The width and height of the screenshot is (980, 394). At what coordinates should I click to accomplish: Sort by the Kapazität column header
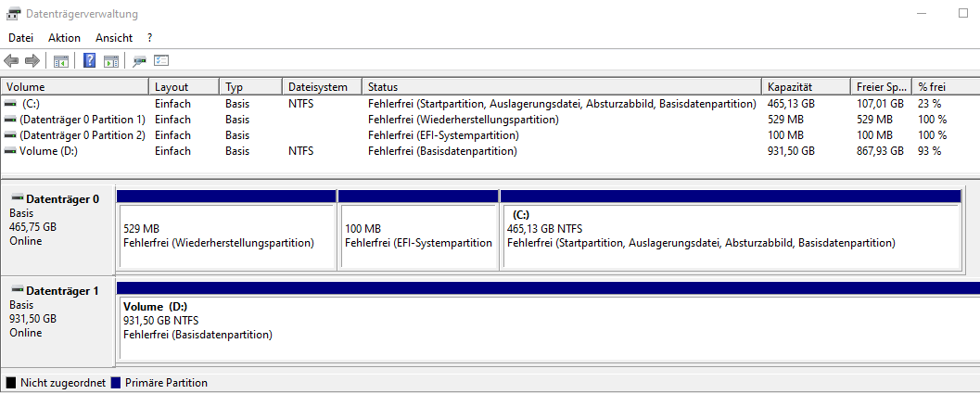807,87
